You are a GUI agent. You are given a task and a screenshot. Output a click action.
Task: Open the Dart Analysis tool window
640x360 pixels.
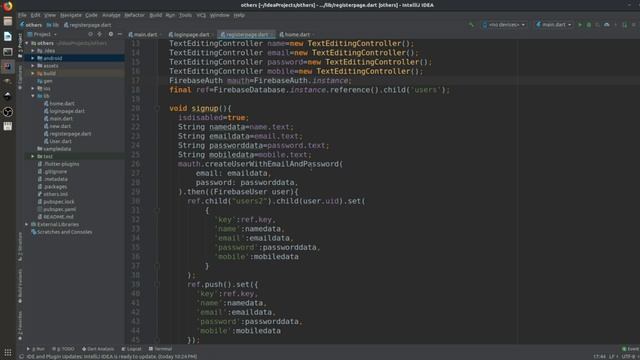pos(98,349)
